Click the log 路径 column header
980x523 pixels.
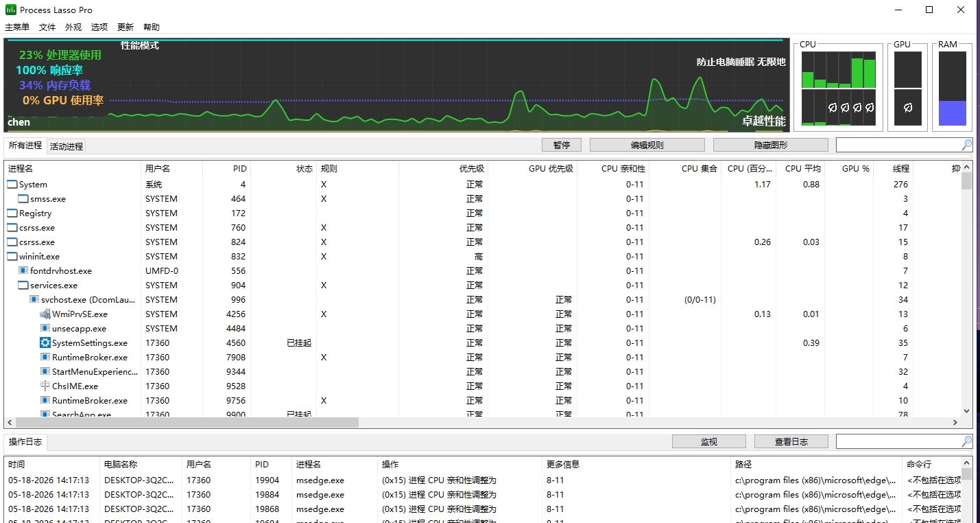[x=816, y=465]
